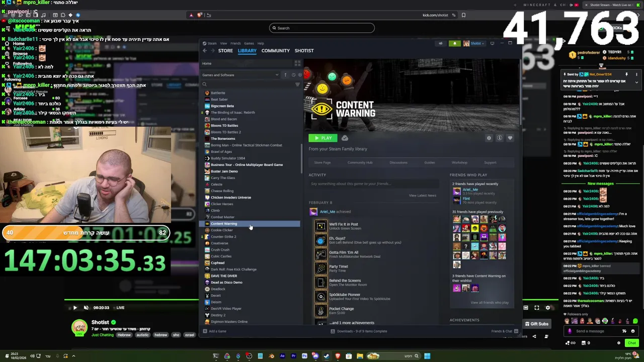Open the Steam menu in Steam menu bar
The height and width of the screenshot is (362, 644).
pyautogui.click(x=212, y=43)
